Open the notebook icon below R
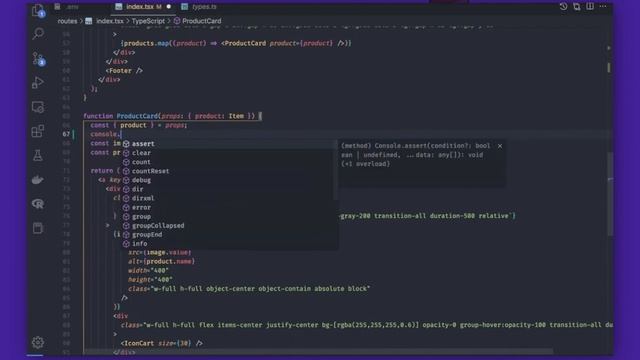 click(38, 228)
